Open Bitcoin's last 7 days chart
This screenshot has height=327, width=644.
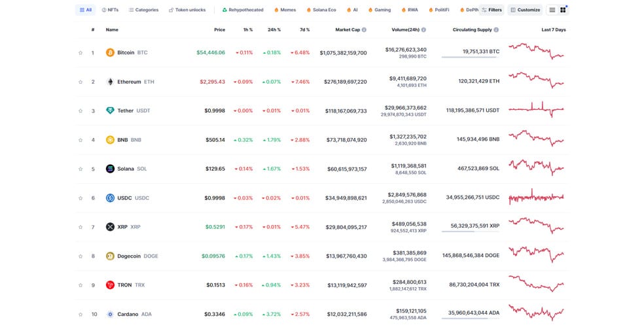pos(536,51)
